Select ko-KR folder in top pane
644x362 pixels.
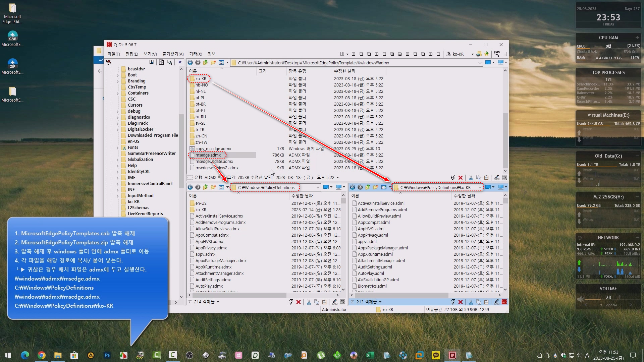click(x=201, y=79)
